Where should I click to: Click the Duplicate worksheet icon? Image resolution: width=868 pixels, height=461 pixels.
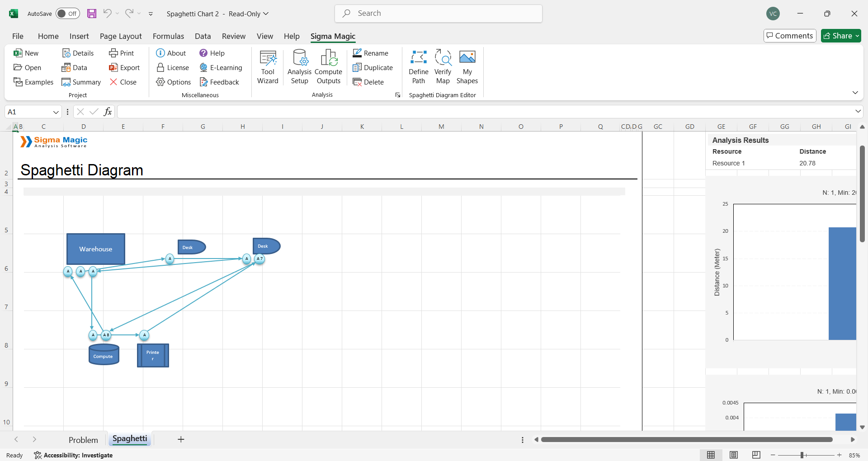[373, 68]
